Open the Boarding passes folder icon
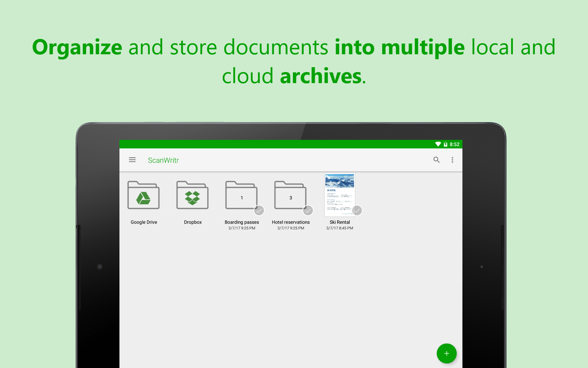The height and width of the screenshot is (368, 588). point(241,195)
